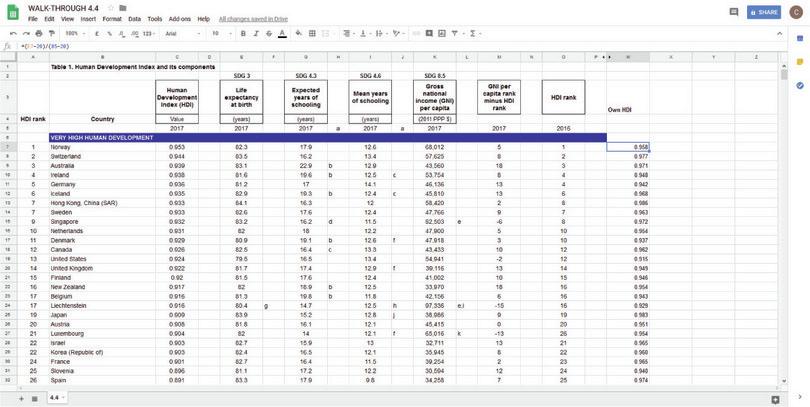This screenshot has width=810, height=407.
Task: Select the 4.4 sheet tab
Action: tap(58, 398)
